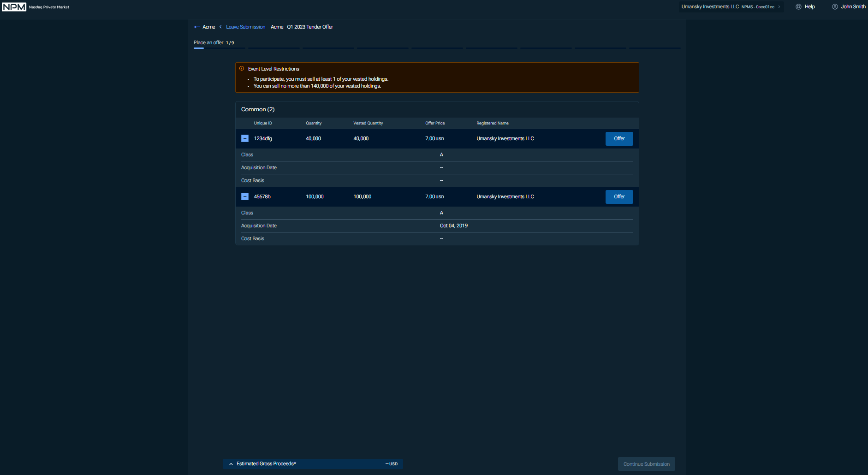This screenshot has width=868, height=475.
Task: Click the John Smith user profile icon
Action: click(x=835, y=7)
